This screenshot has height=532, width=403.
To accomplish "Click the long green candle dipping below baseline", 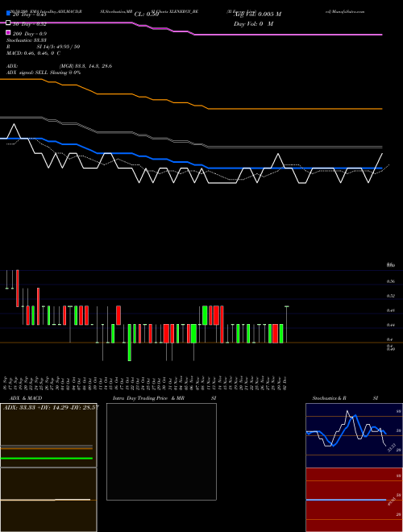I will 129,343.
